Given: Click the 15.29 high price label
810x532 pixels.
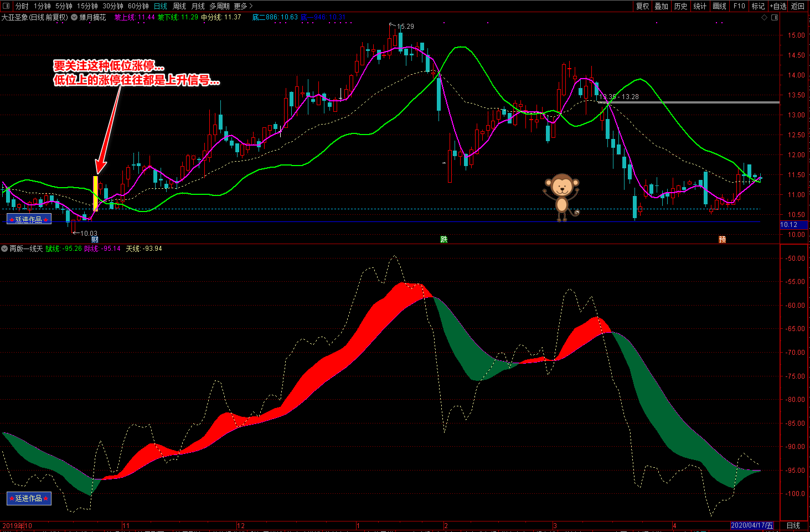Looking at the screenshot, I should point(405,27).
